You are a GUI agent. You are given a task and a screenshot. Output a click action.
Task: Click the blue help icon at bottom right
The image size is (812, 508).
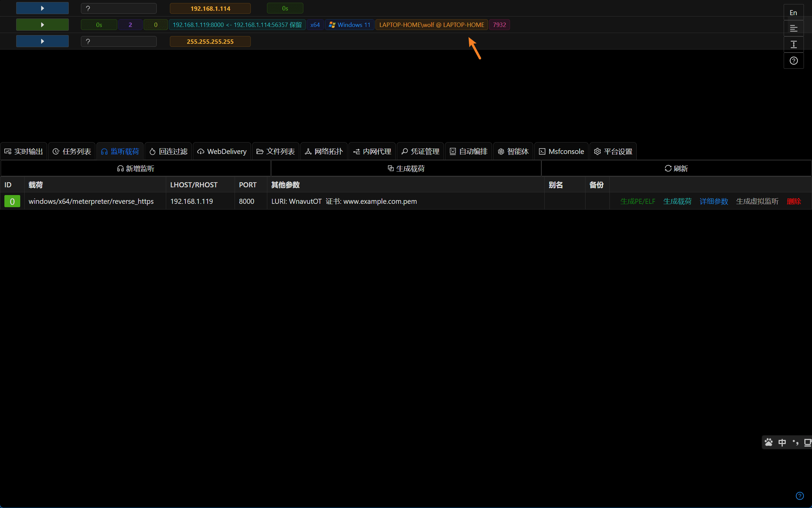click(800, 496)
